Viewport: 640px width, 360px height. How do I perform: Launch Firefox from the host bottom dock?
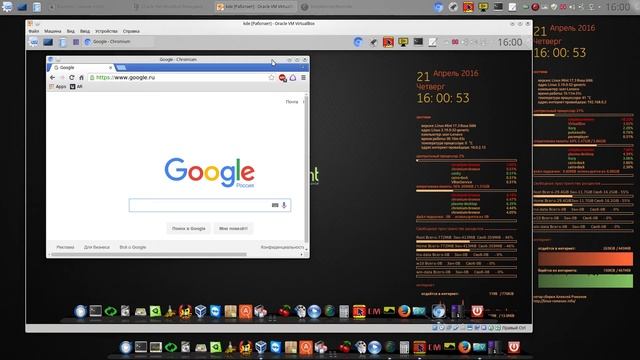click(464, 347)
